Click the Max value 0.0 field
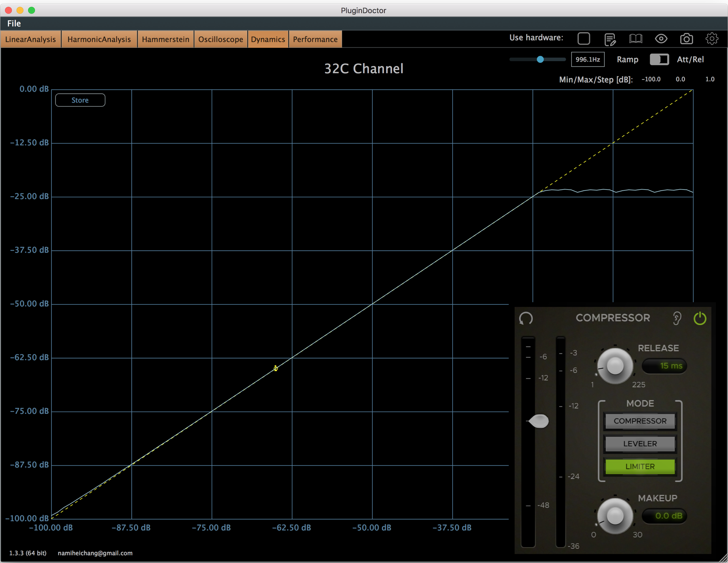The image size is (728, 563). (x=680, y=80)
